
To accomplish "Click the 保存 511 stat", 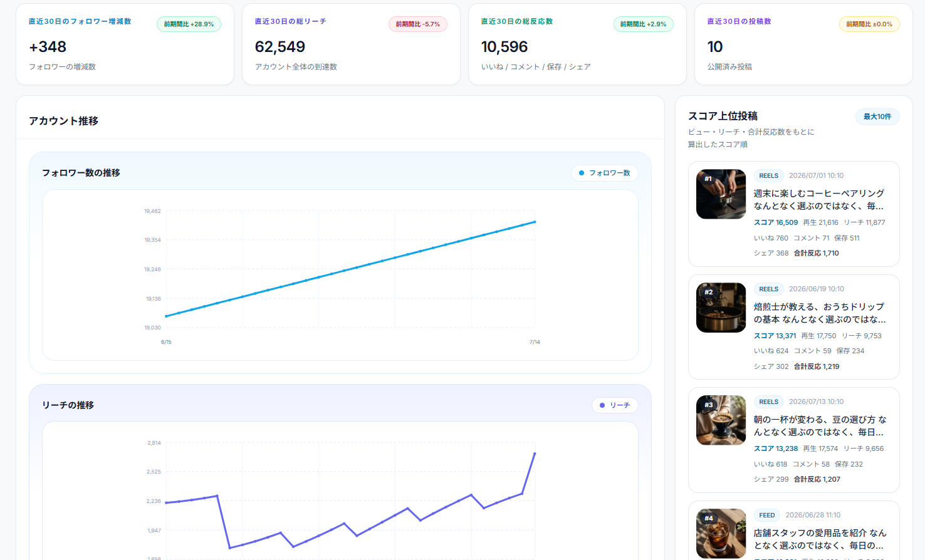I will [x=847, y=238].
